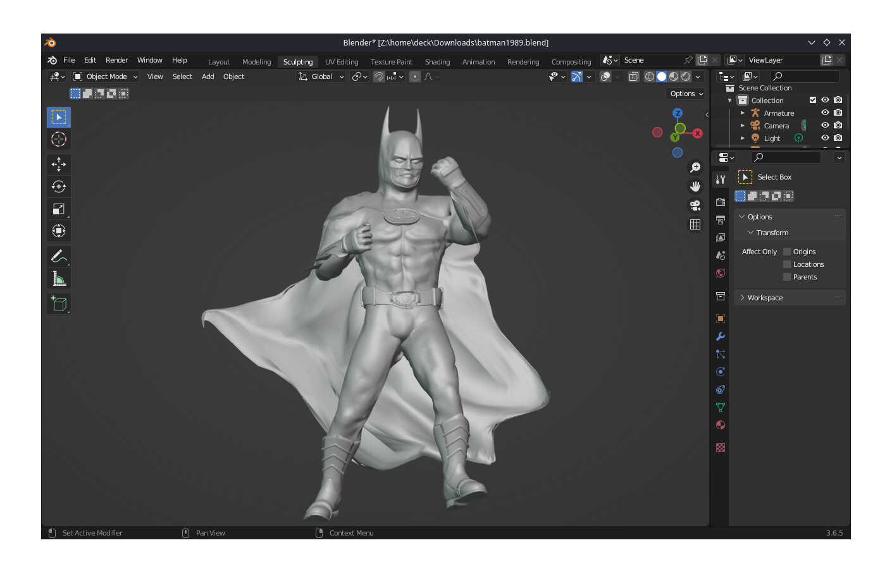The height and width of the screenshot is (588, 892).
Task: Open the Output properties tab
Action: 720,220
